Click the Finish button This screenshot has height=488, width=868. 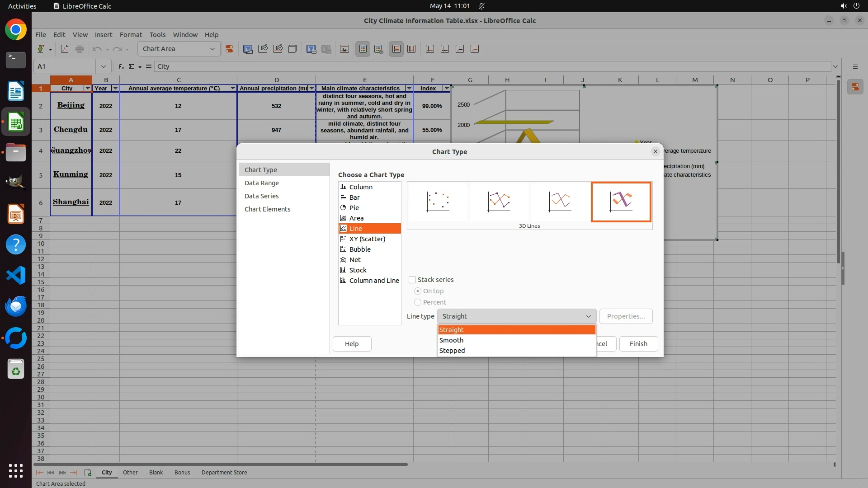638,344
